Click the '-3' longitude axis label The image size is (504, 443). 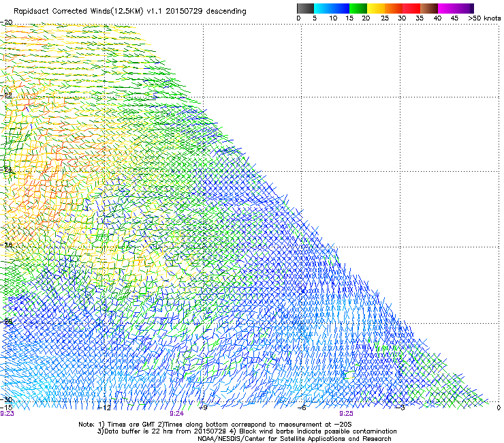400,408
